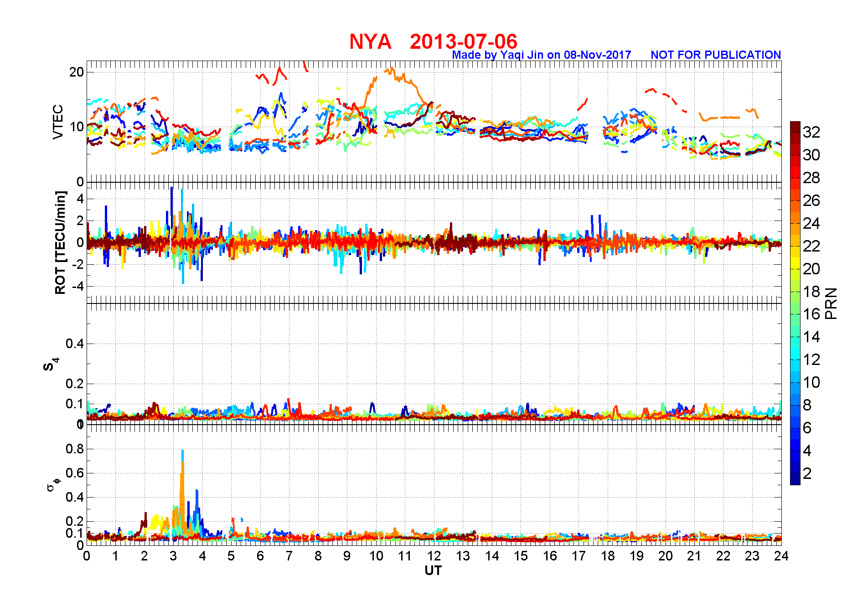868x606 pixels.
Task: Click the red title "NYA 2013-07-06"
Action: 433,41
